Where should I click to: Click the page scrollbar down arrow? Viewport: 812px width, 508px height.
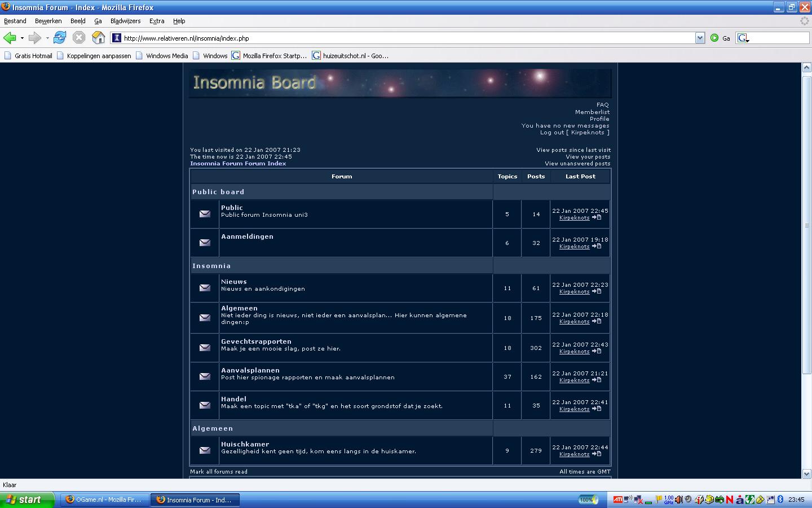(806, 474)
